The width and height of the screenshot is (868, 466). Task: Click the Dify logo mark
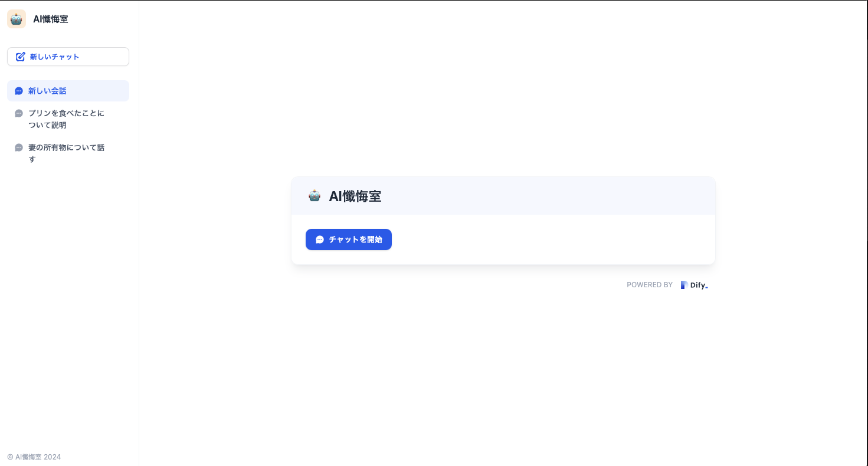[x=684, y=284]
